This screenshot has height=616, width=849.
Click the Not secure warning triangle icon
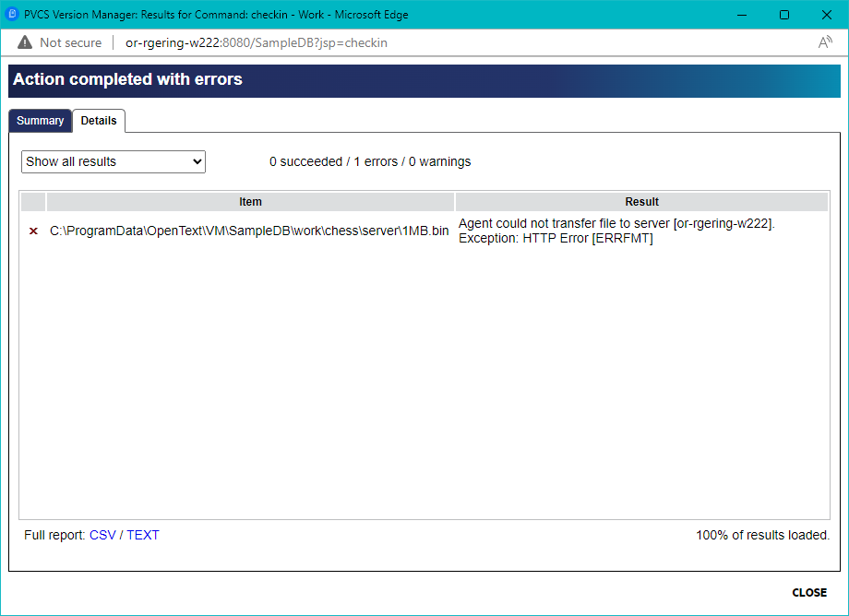(24, 41)
